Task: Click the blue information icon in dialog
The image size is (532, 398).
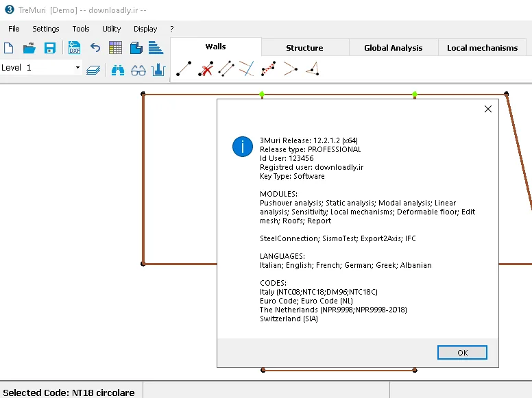Action: [242, 147]
